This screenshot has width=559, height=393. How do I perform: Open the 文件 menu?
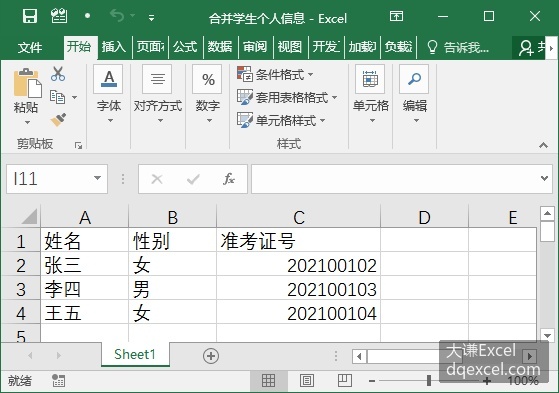30,47
